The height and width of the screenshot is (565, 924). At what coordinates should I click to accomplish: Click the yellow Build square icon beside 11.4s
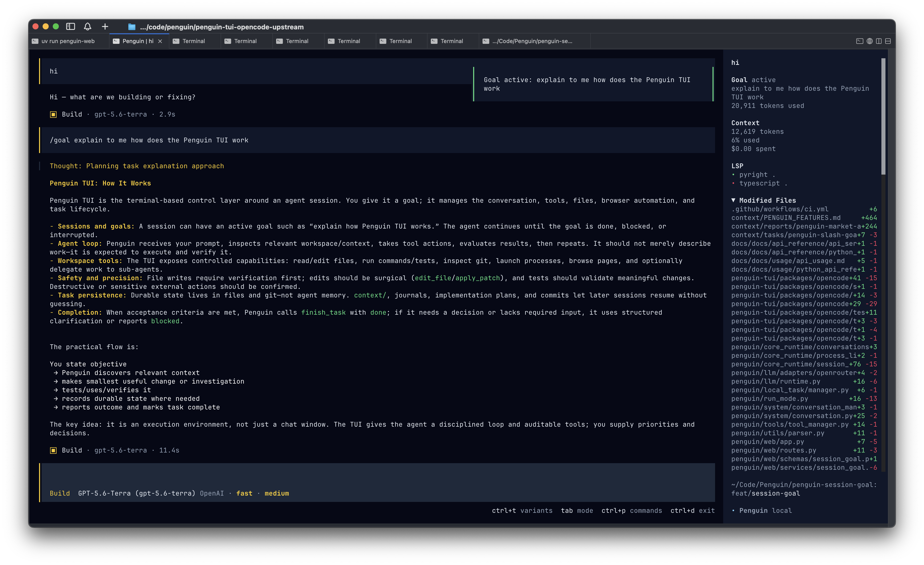[53, 450]
